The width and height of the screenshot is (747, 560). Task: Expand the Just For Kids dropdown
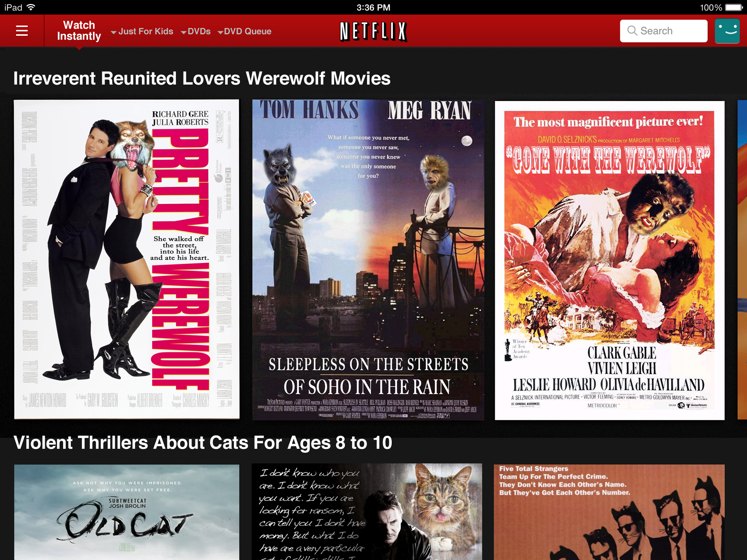coord(142,31)
